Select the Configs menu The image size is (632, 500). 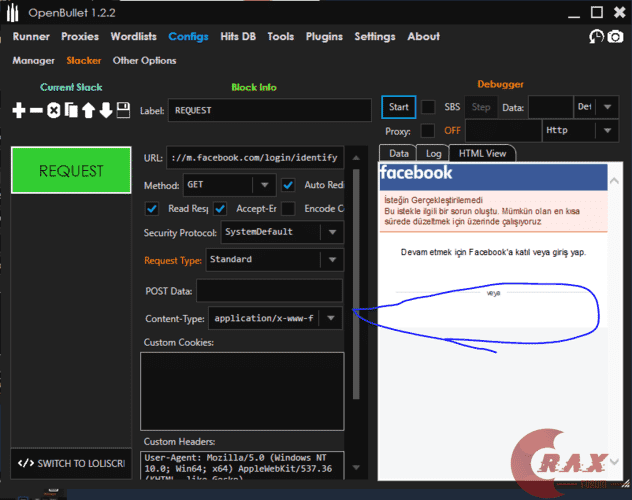188,37
